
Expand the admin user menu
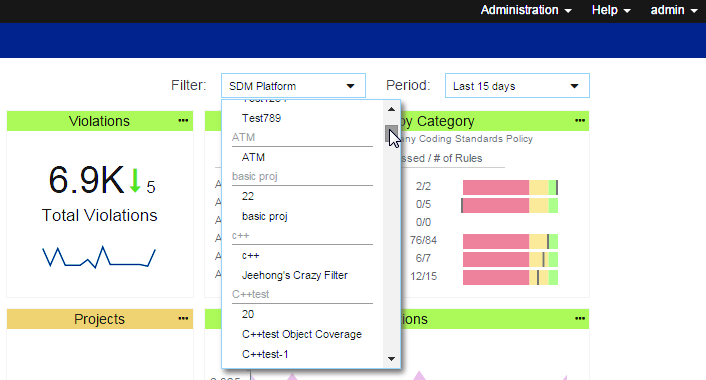[674, 10]
